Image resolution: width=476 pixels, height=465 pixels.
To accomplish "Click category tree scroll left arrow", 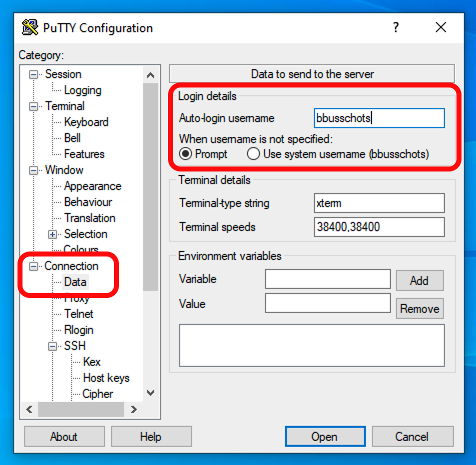I will click(29, 409).
